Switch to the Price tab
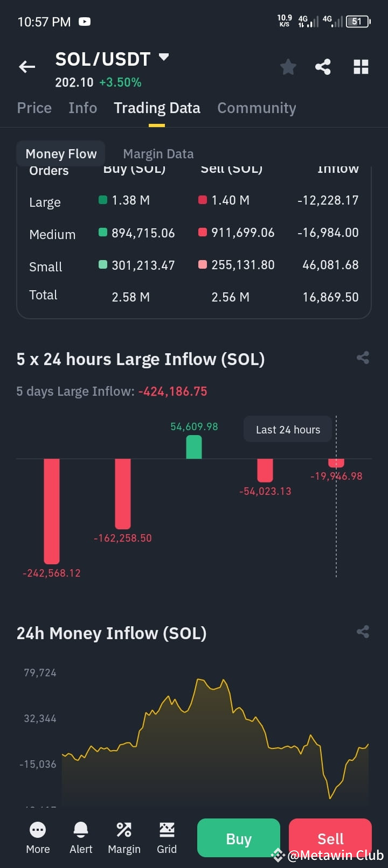The image size is (388, 868). click(x=34, y=108)
